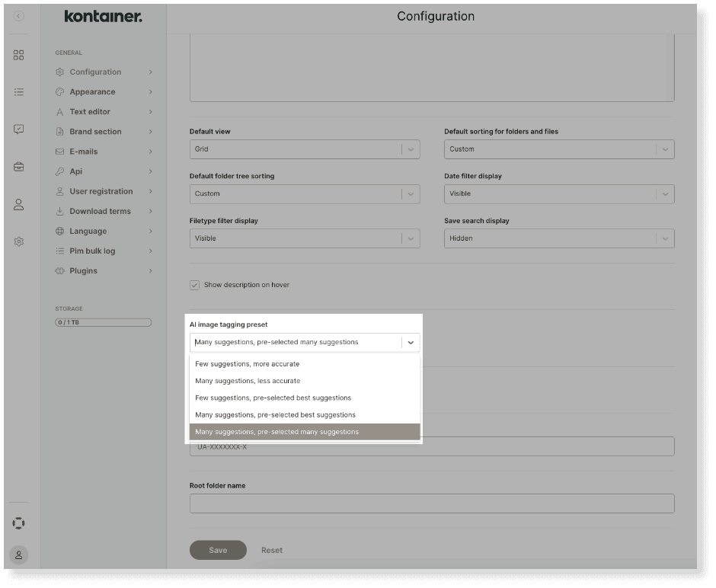Click the help lifebuoy icon
The image size is (716, 588).
19,523
